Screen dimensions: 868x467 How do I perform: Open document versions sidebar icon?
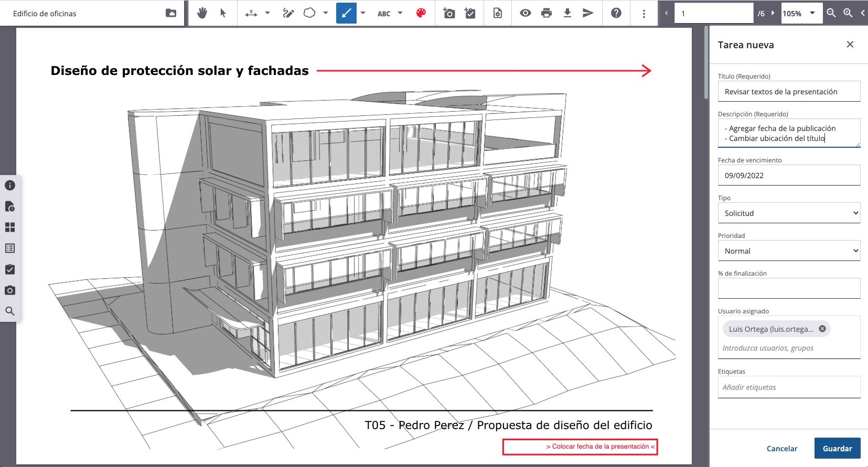point(10,206)
